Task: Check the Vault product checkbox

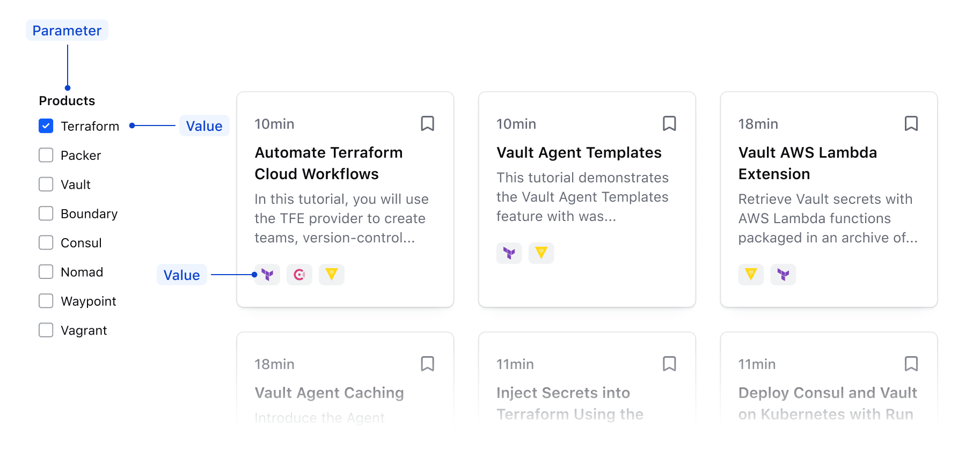Action: click(46, 185)
